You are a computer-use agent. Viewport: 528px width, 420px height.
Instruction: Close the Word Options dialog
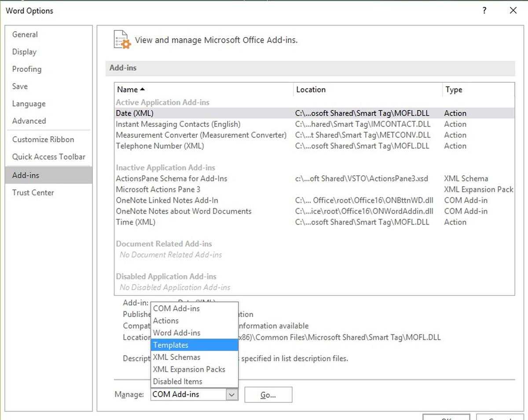click(x=513, y=11)
